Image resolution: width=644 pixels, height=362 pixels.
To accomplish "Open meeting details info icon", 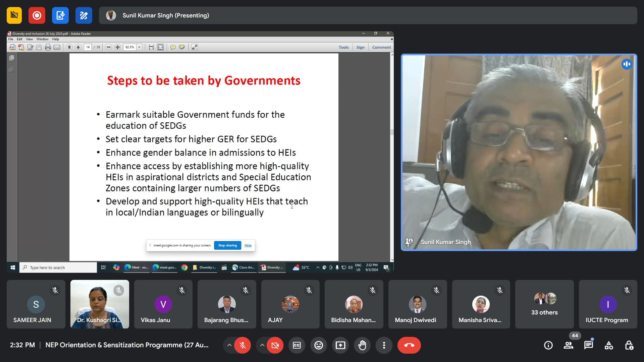I will pyautogui.click(x=548, y=345).
